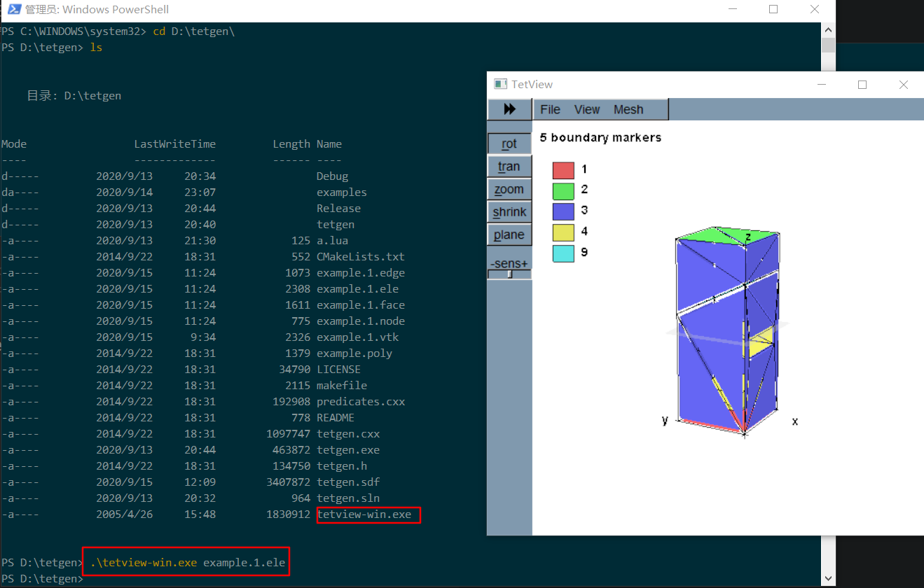
Task: Click the '目录: D:\tetgen' line
Action: point(74,95)
